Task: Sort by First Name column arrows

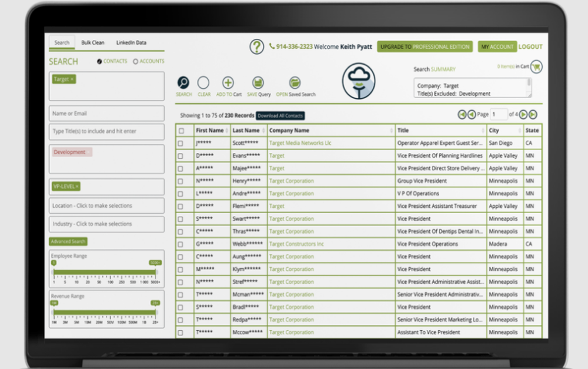Action: click(227, 130)
